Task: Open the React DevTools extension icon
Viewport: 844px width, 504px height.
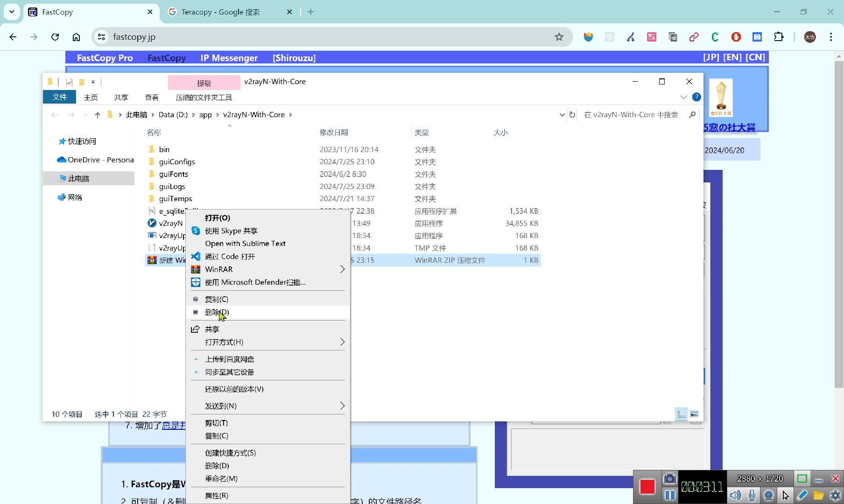Action: pos(610,37)
